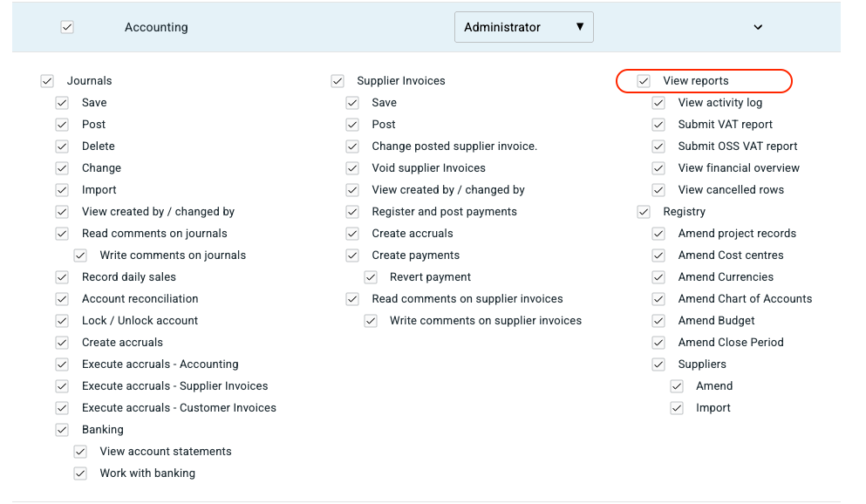Uncheck Delete under Journals
The width and height of the screenshot is (866, 504).
pos(62,146)
